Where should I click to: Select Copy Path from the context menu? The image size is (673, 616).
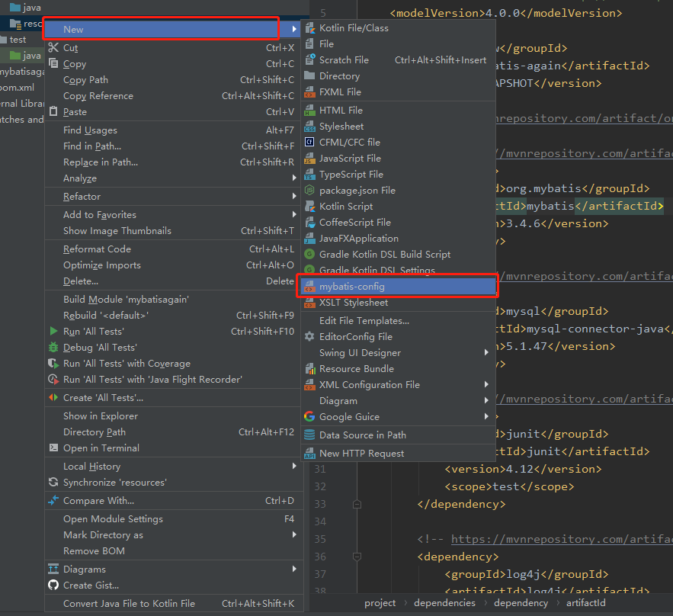click(x=174, y=80)
